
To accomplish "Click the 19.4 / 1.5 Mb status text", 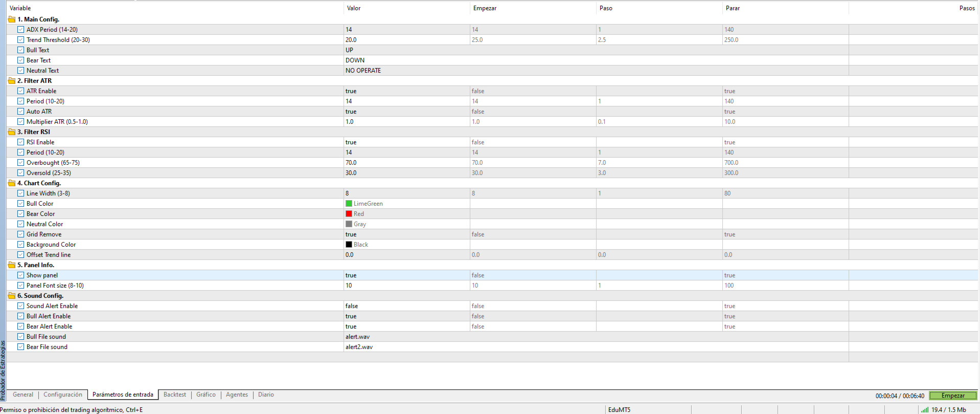I will (948, 410).
